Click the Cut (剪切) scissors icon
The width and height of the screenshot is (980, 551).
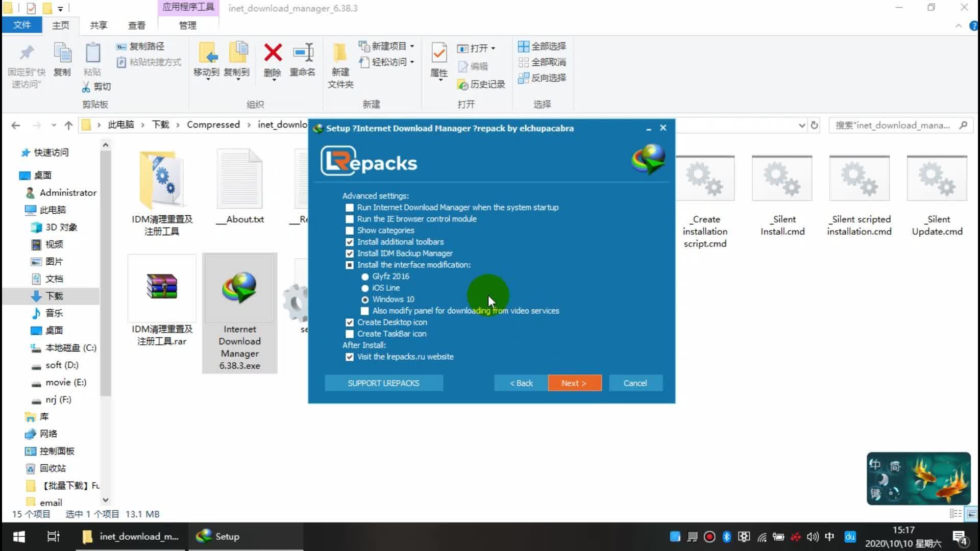[86, 87]
